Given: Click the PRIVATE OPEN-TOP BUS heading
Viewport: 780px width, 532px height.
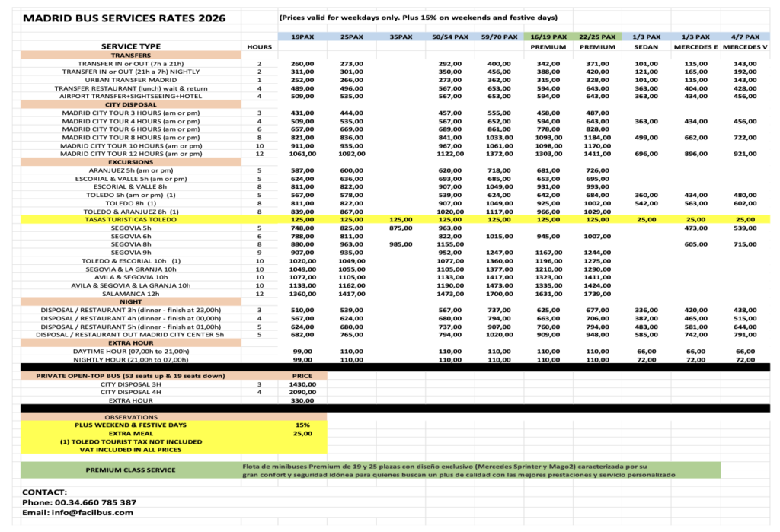Looking at the screenshot, I should click(x=131, y=376).
